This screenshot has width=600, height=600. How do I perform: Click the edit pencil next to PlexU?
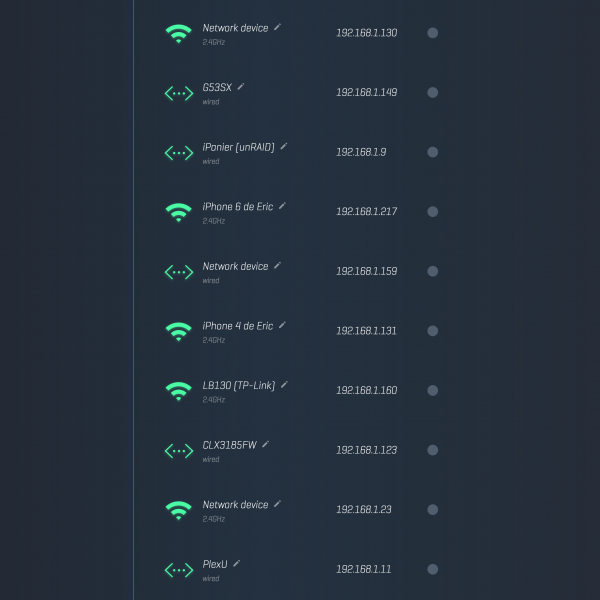[237, 563]
